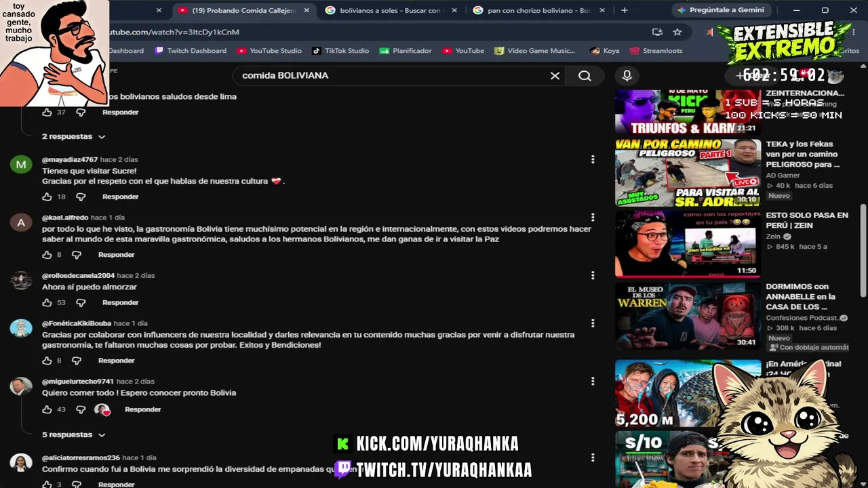Viewport: 868px width, 488px height.
Task: Open the avatar of @miguelurtecho9741
Action: pos(21,386)
